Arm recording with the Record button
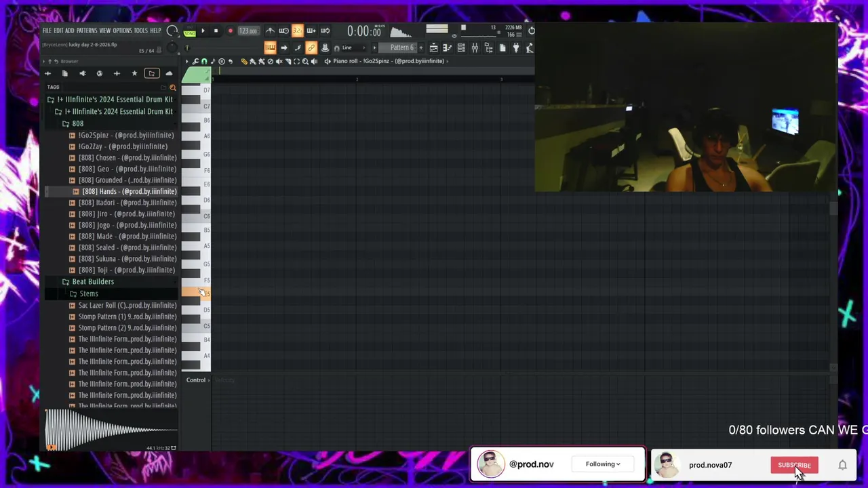This screenshot has width=868, height=488. coord(231,31)
